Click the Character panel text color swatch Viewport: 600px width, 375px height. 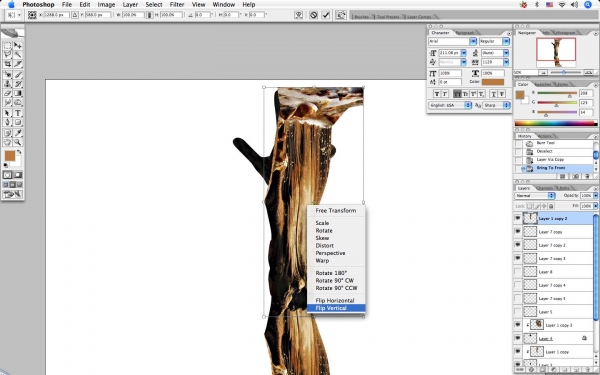pyautogui.click(x=493, y=82)
